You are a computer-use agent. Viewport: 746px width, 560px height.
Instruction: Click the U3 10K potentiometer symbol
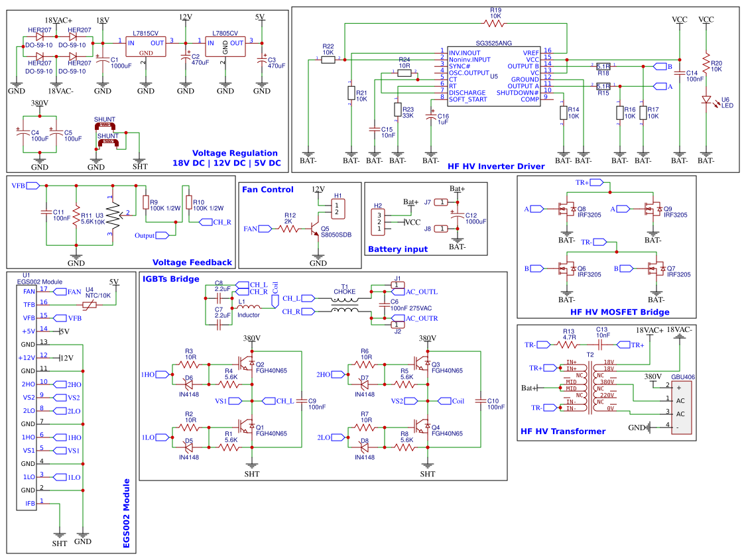click(113, 216)
